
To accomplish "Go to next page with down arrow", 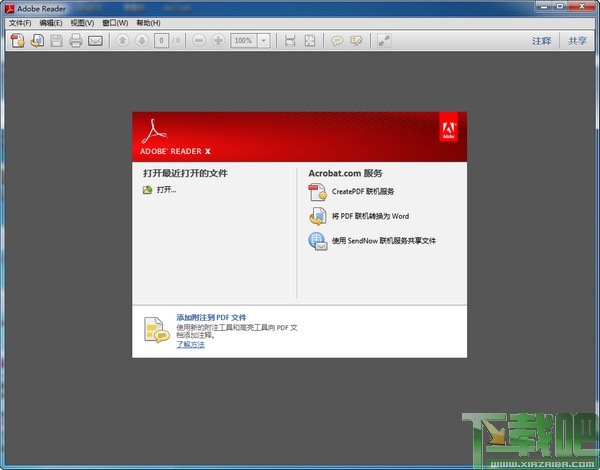I will 142,40.
